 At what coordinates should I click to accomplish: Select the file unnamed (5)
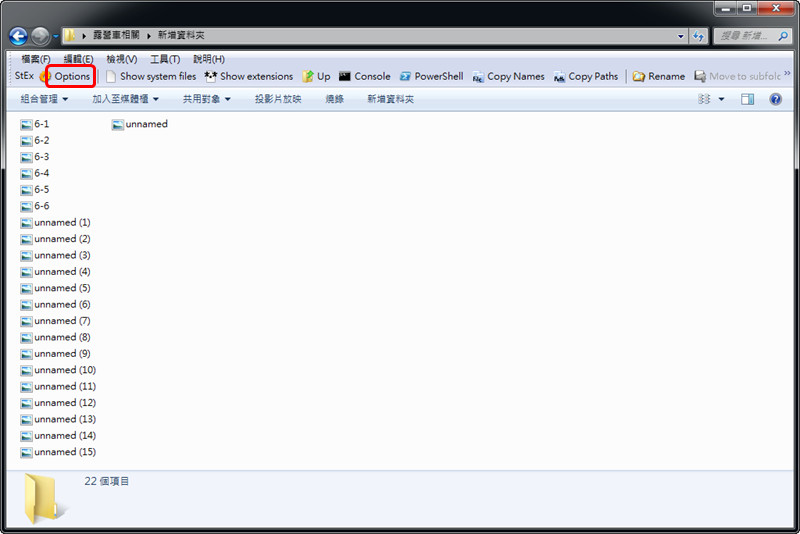pos(55,288)
